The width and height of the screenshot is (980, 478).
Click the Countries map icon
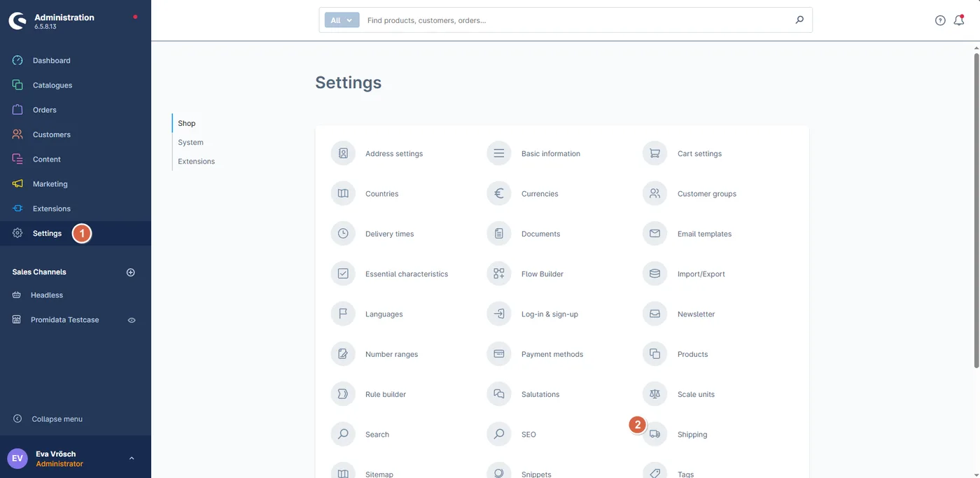343,193
